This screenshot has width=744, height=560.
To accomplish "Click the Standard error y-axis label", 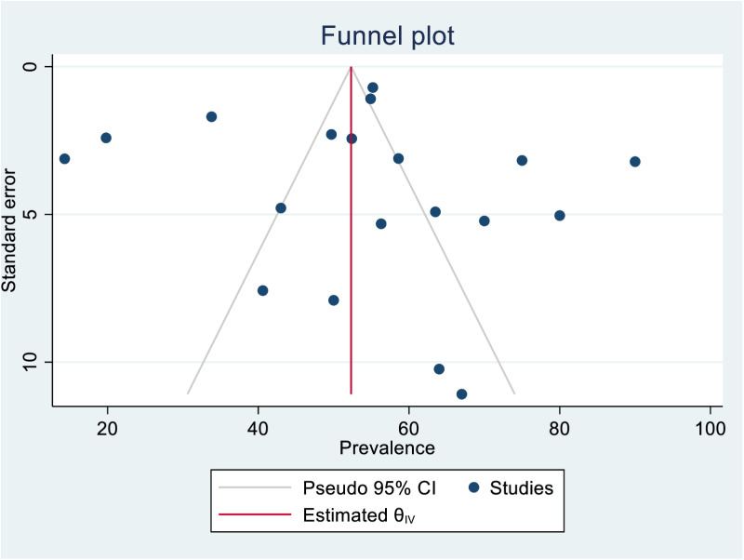I will [x=9, y=230].
